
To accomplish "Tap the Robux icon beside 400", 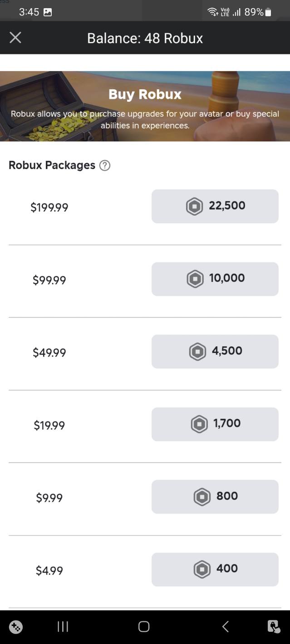I will (202, 569).
